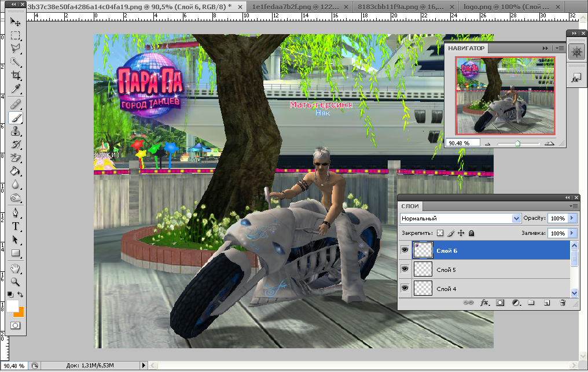The image size is (588, 372).
Task: Zoom in with large mountains icon
Action: point(549,143)
